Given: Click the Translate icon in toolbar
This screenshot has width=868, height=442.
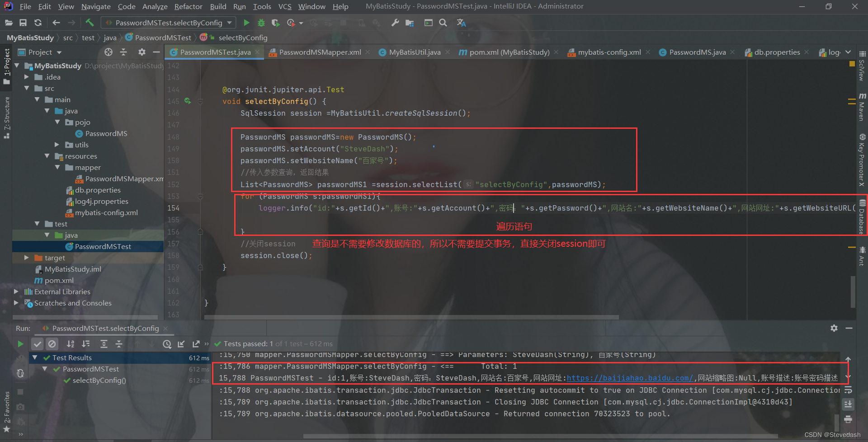Looking at the screenshot, I should tap(461, 23).
